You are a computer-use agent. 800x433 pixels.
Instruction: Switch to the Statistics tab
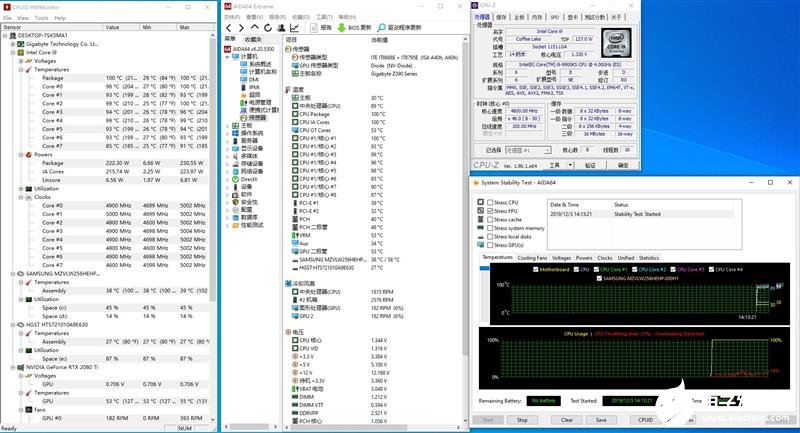click(648, 258)
